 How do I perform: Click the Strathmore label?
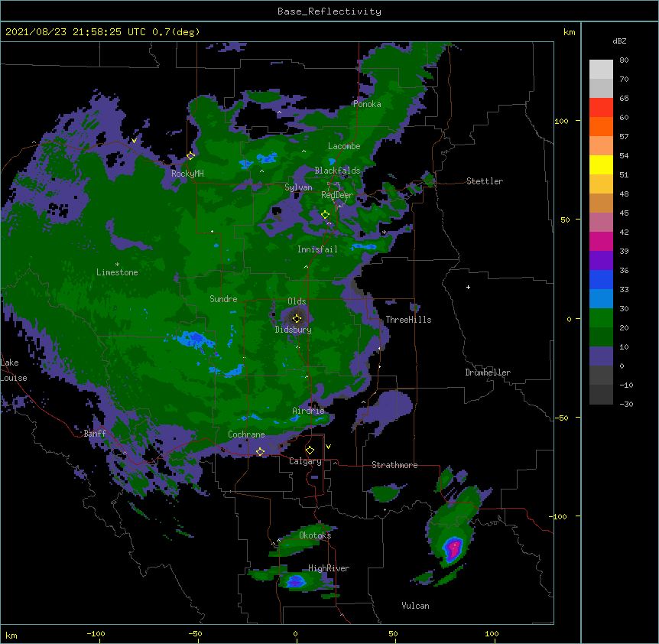(394, 465)
